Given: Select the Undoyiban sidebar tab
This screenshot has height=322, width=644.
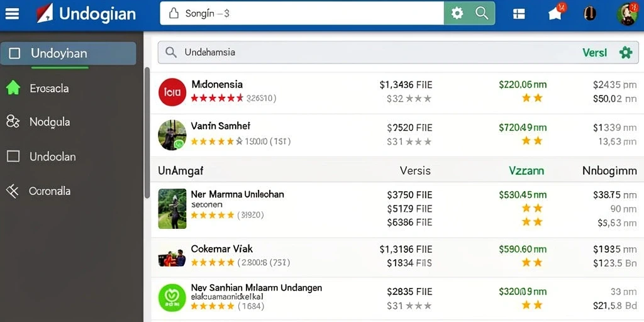Looking at the screenshot, I should click(68, 53).
